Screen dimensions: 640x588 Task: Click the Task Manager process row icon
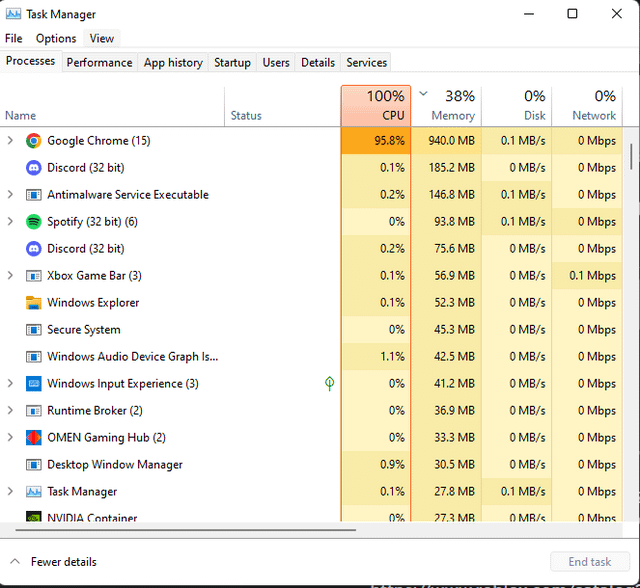[x=33, y=491]
